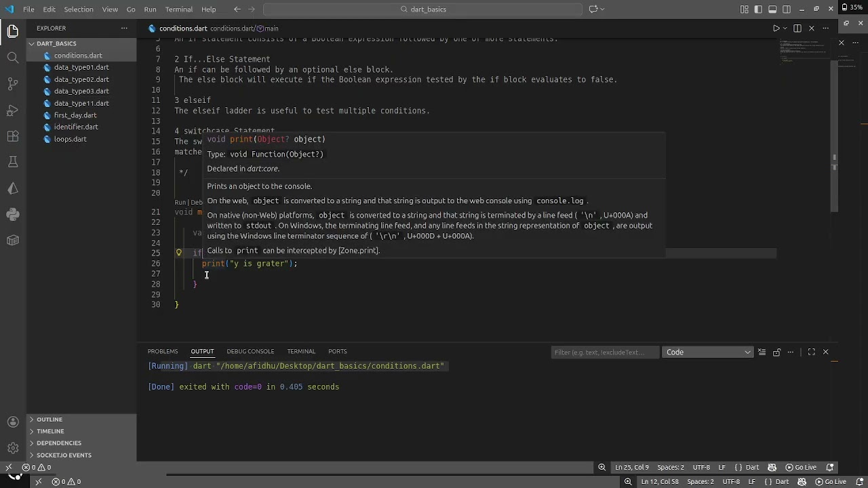Open loops.dart in explorer
Image resolution: width=868 pixels, height=488 pixels.
click(x=71, y=139)
